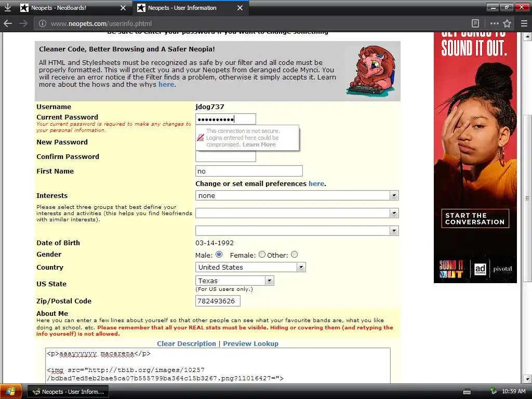Bookmark this page with star icon
This screenshot has width=532, height=399.
[507, 23]
